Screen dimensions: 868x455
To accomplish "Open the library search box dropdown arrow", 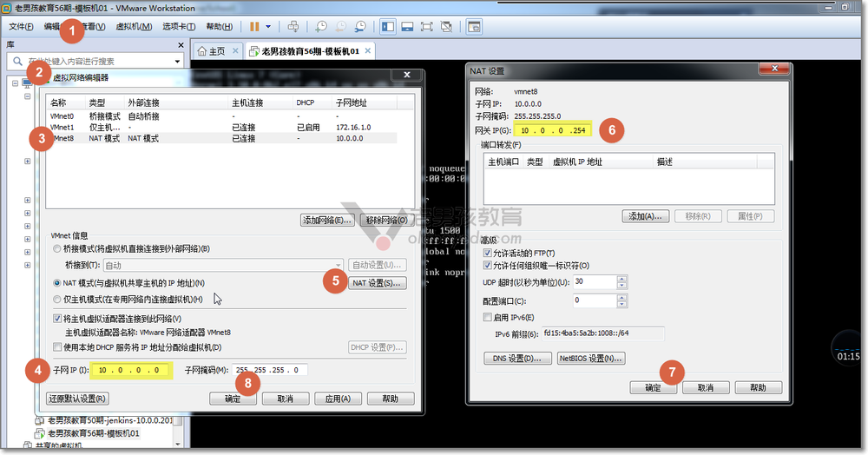I will 177,62.
